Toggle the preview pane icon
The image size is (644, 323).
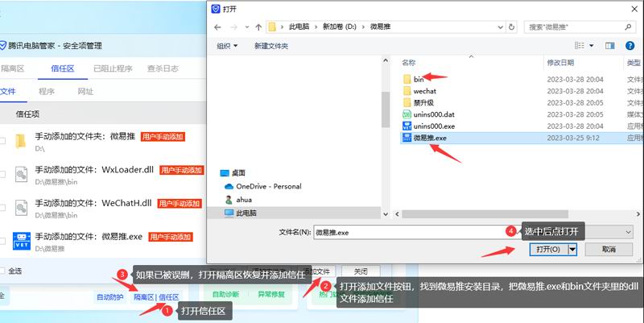point(609,46)
